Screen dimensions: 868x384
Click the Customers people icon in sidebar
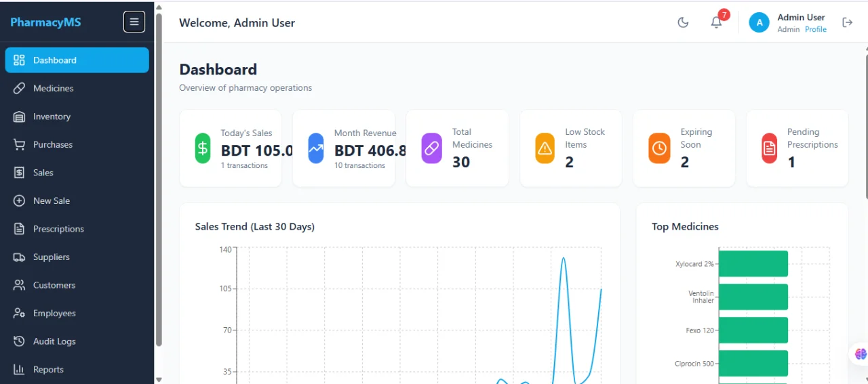[x=19, y=285]
